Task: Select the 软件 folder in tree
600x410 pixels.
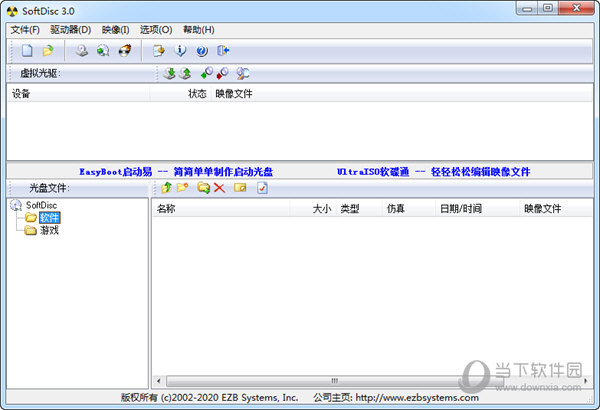Action: (50, 218)
